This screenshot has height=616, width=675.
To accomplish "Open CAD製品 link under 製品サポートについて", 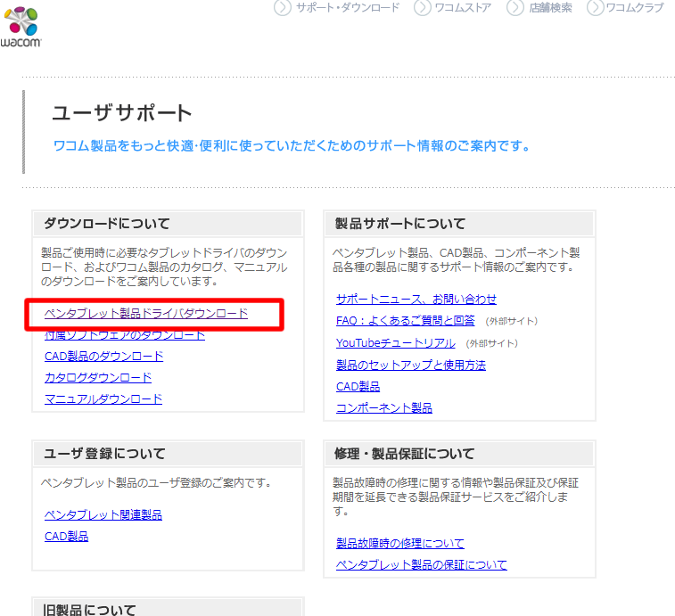I will click(358, 387).
